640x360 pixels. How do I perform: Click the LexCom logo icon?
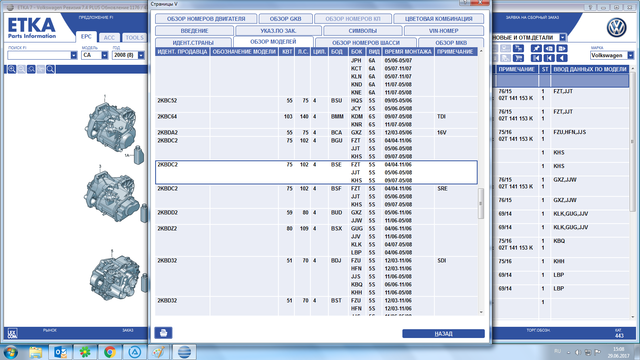[x=12, y=333]
